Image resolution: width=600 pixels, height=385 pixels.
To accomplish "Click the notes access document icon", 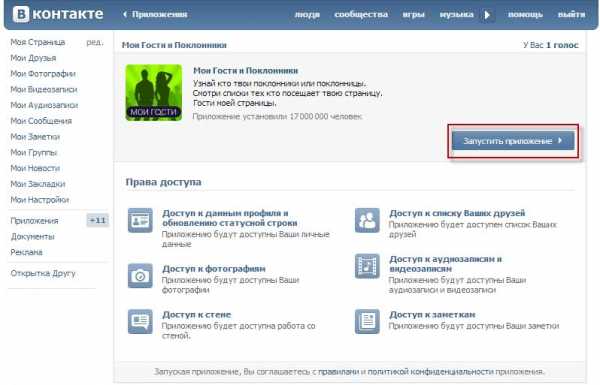I will click(367, 321).
